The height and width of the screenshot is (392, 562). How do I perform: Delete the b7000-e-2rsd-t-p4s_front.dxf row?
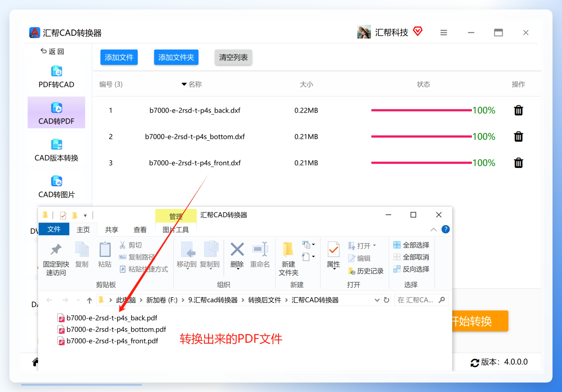518,163
